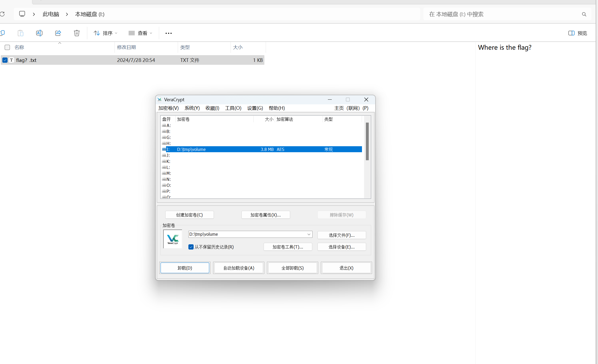Open 收藏(I) menu

212,108
